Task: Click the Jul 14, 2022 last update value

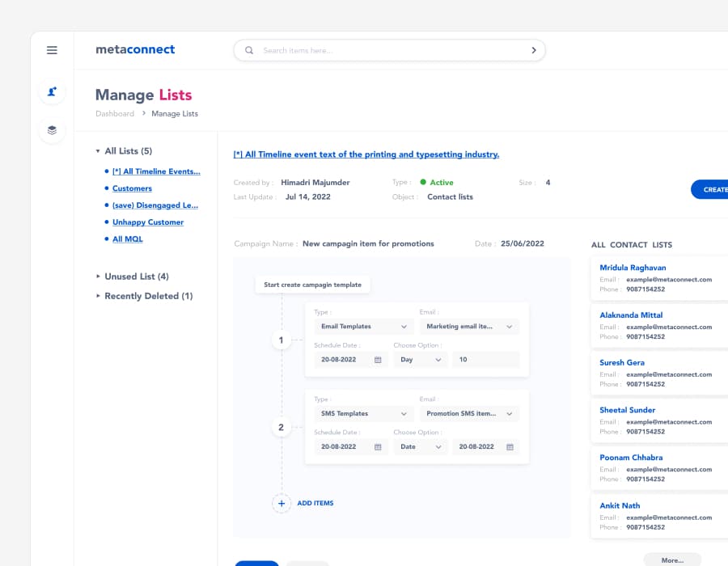Action: (308, 197)
